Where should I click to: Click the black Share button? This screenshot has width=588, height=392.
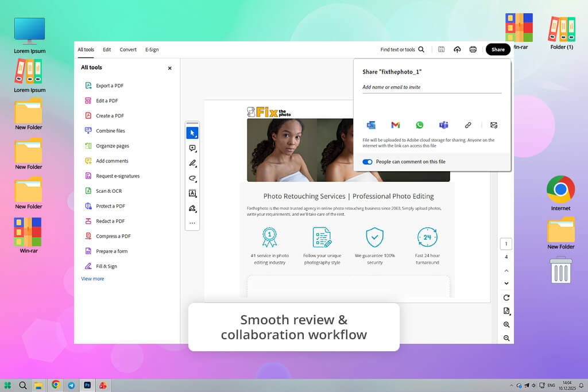[498, 49]
